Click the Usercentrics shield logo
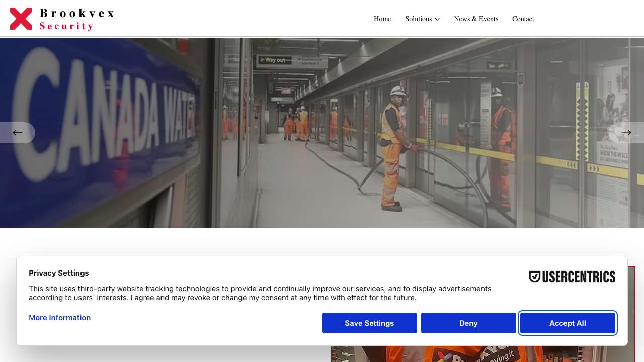This screenshot has height=362, width=644. 534,277
